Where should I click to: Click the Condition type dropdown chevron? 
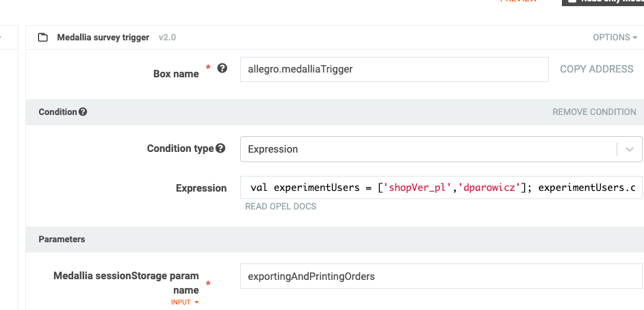point(630,149)
